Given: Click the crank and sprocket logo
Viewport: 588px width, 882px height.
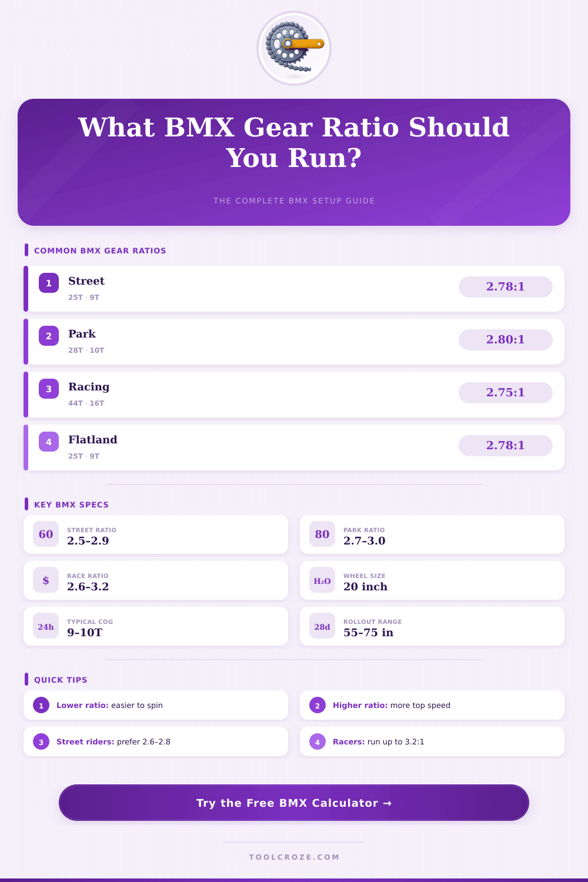Looking at the screenshot, I should pyautogui.click(x=294, y=48).
